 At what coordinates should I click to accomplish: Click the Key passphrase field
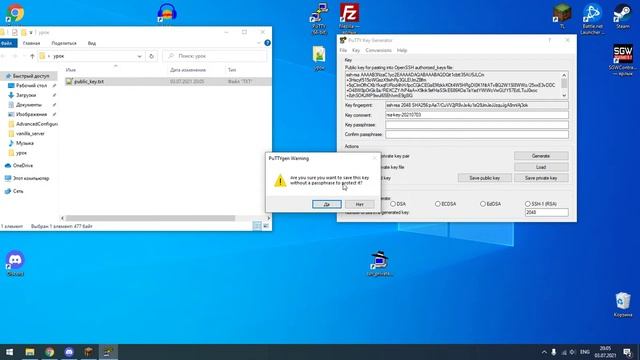click(x=477, y=124)
